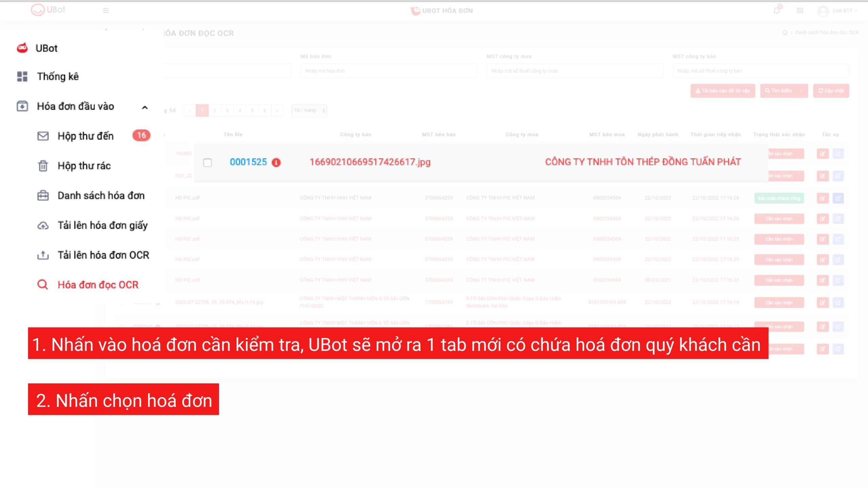Image resolution: width=868 pixels, height=488 pixels.
Task: Click the UBot robot icon in sidebar
Action: pyautogui.click(x=22, y=48)
